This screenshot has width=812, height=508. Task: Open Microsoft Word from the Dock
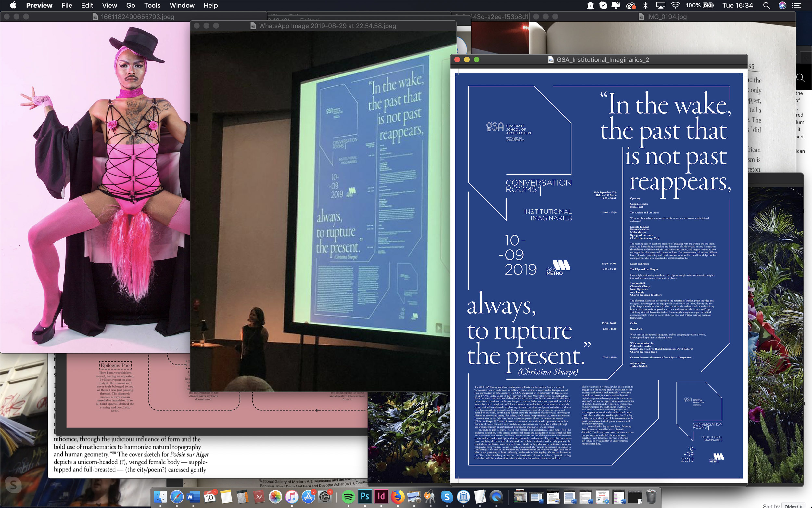[193, 497]
